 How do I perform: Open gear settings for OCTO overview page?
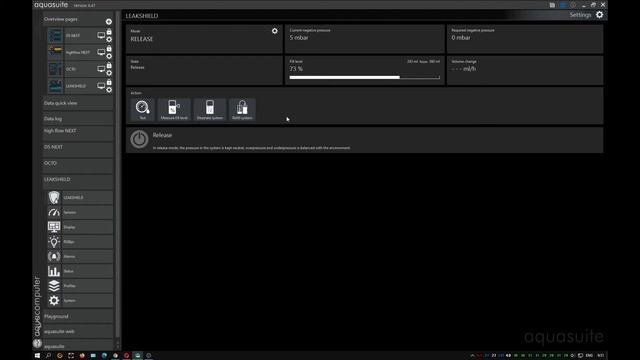(x=109, y=73)
